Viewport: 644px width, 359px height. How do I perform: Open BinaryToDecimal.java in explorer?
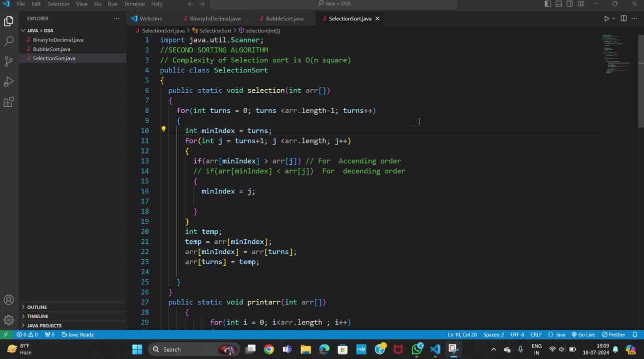(72, 40)
